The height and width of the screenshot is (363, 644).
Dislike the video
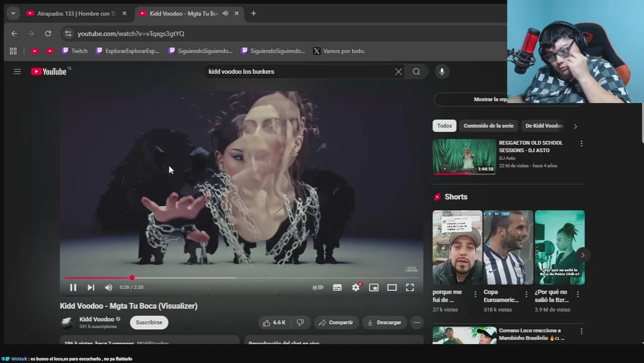pyautogui.click(x=300, y=323)
